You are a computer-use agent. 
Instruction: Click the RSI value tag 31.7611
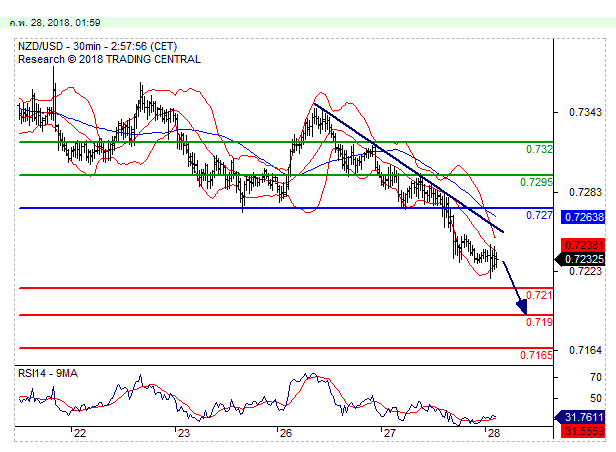(580, 417)
